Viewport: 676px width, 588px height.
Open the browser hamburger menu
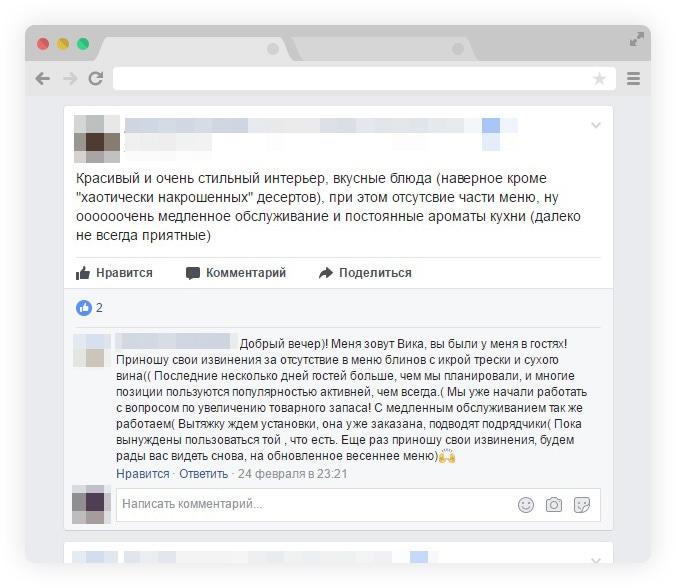tap(633, 78)
